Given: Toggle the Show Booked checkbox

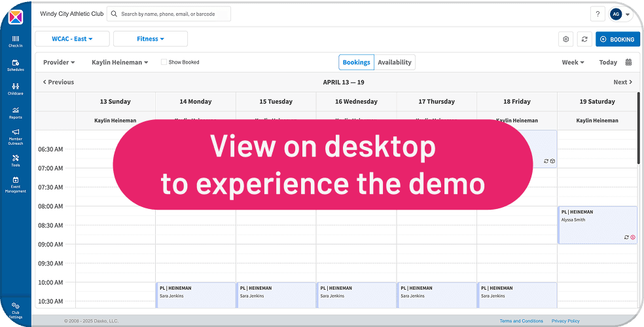Looking at the screenshot, I should pyautogui.click(x=164, y=62).
